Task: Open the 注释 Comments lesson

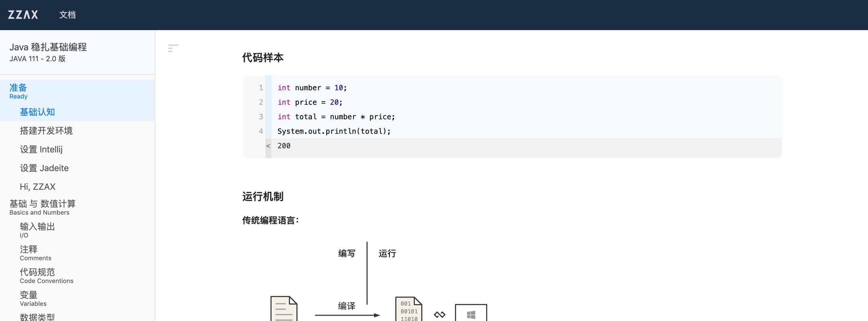Action: tap(35, 253)
